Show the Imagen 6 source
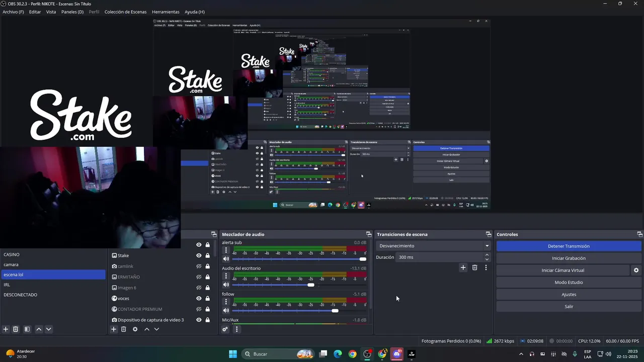 199,288
